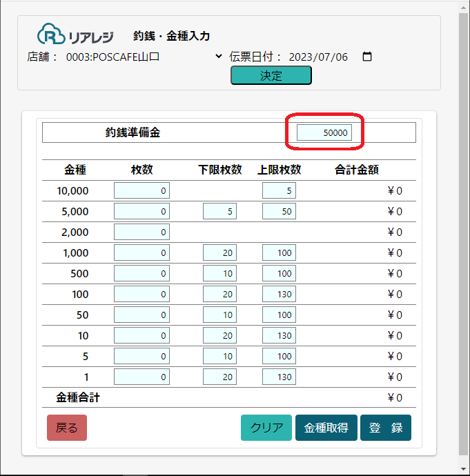The width and height of the screenshot is (470, 476).
Task: Edit the 下限枚数 field for 100
Action: point(220,294)
